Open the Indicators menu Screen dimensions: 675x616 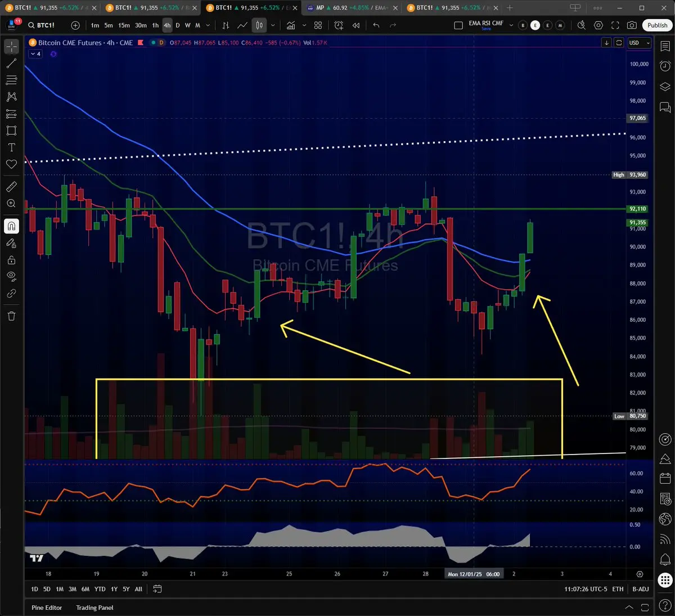point(291,25)
